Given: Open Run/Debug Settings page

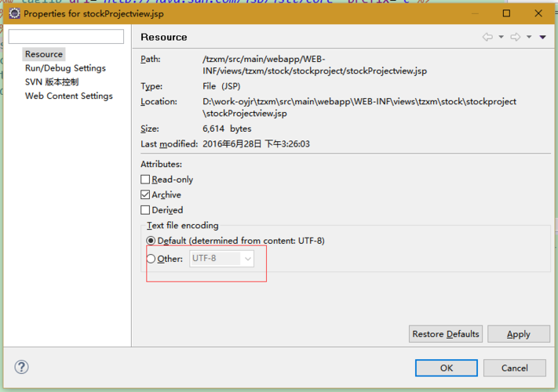Looking at the screenshot, I should pos(65,68).
